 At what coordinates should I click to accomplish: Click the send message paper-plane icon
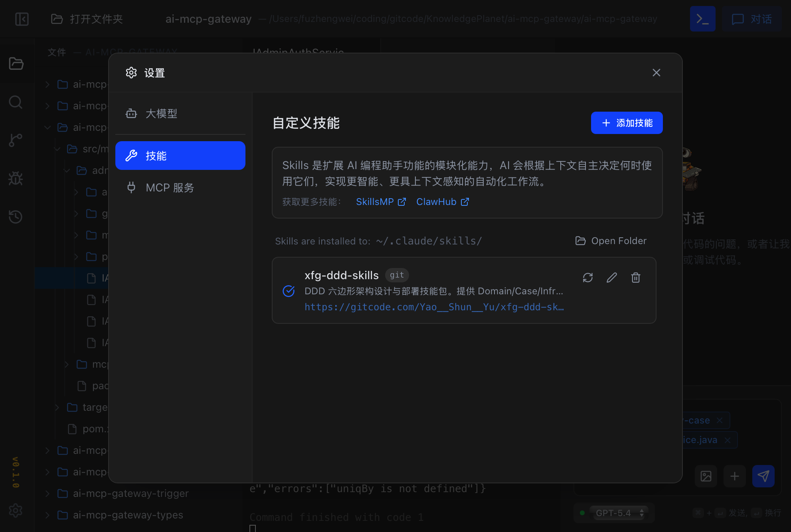pos(763,476)
